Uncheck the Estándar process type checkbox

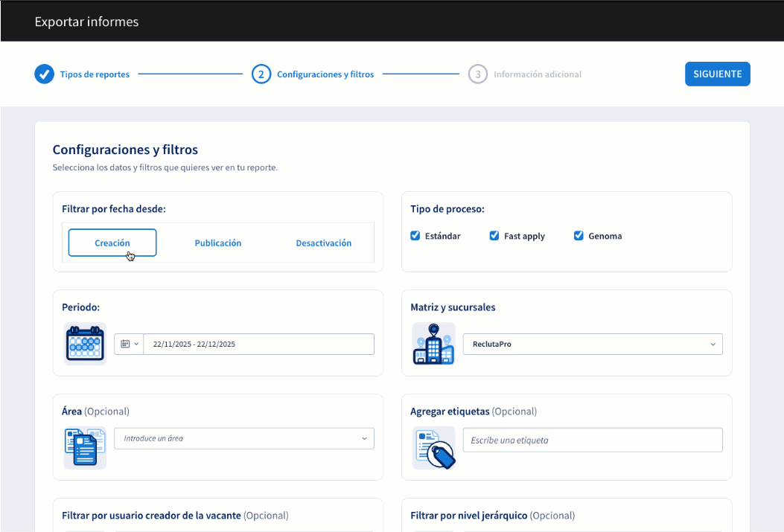tap(415, 236)
